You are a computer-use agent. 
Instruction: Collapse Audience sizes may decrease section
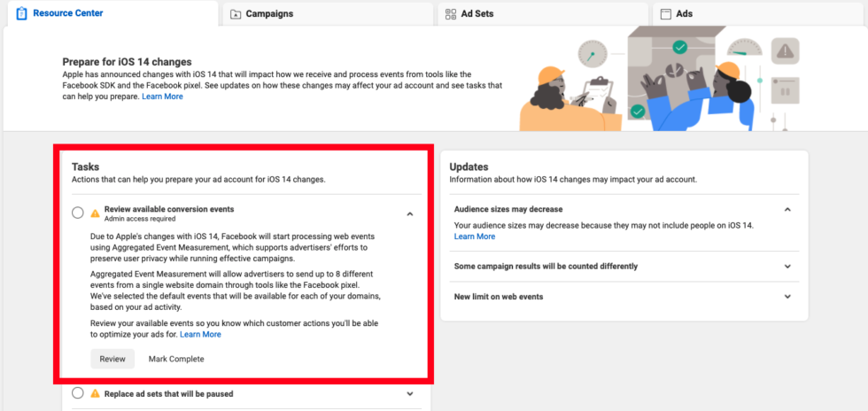click(787, 209)
